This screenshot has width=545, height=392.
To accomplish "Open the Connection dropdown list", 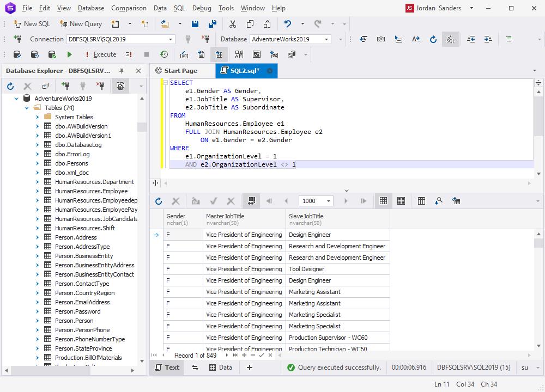I will 171,39.
